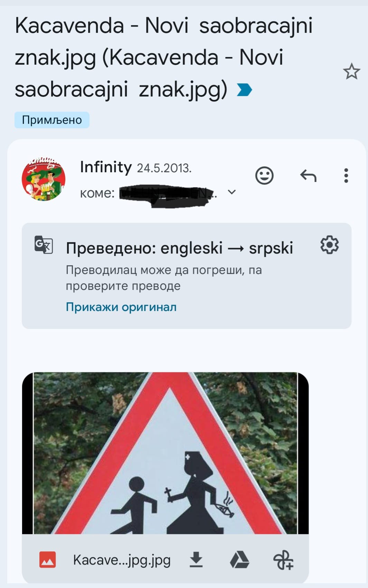Open translation settings gear
Viewport: 368px width, 588px height.
point(330,245)
